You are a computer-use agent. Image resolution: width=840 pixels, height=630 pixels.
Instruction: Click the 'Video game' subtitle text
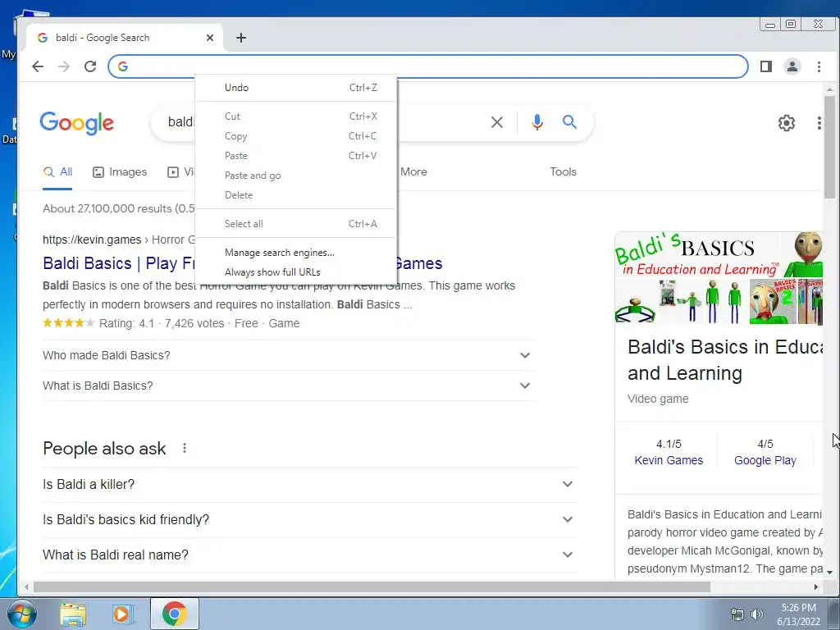coord(658,399)
